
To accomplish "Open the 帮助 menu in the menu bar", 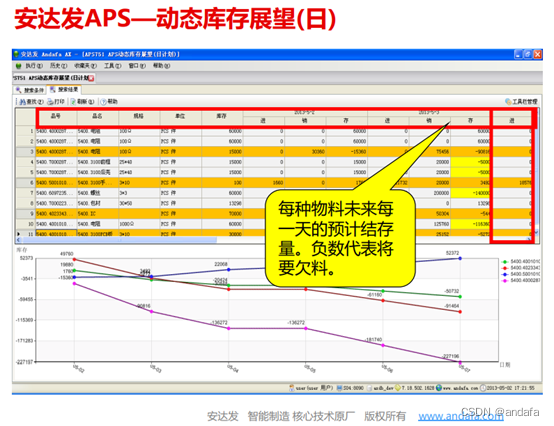I will coord(161,66).
